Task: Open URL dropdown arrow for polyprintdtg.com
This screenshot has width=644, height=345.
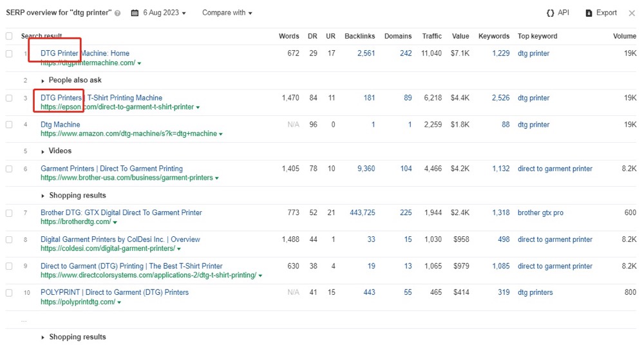Action: pyautogui.click(x=118, y=303)
